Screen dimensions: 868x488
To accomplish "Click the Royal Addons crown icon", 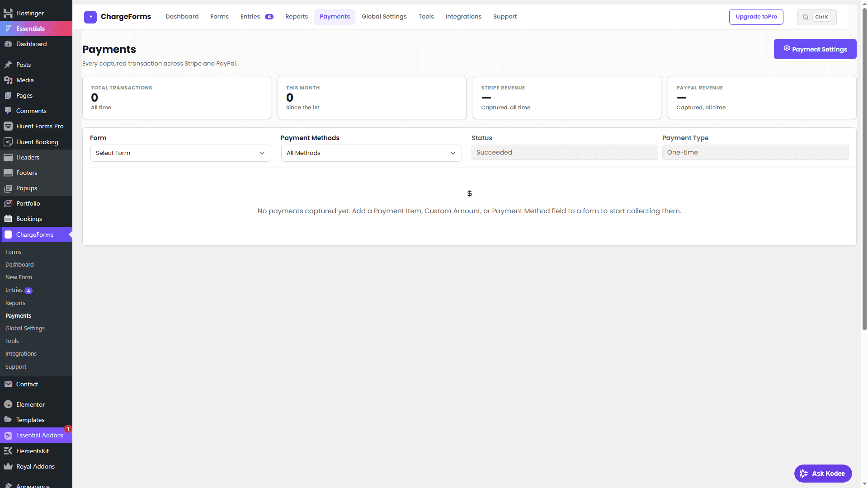I will point(8,466).
